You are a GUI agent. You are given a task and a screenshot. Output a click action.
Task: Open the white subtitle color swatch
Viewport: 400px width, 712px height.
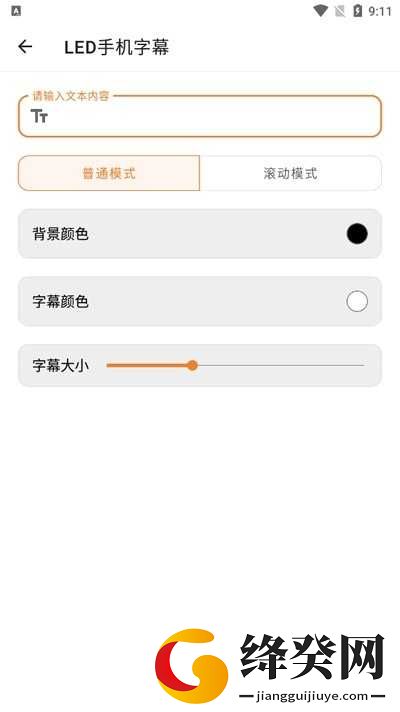coord(357,302)
